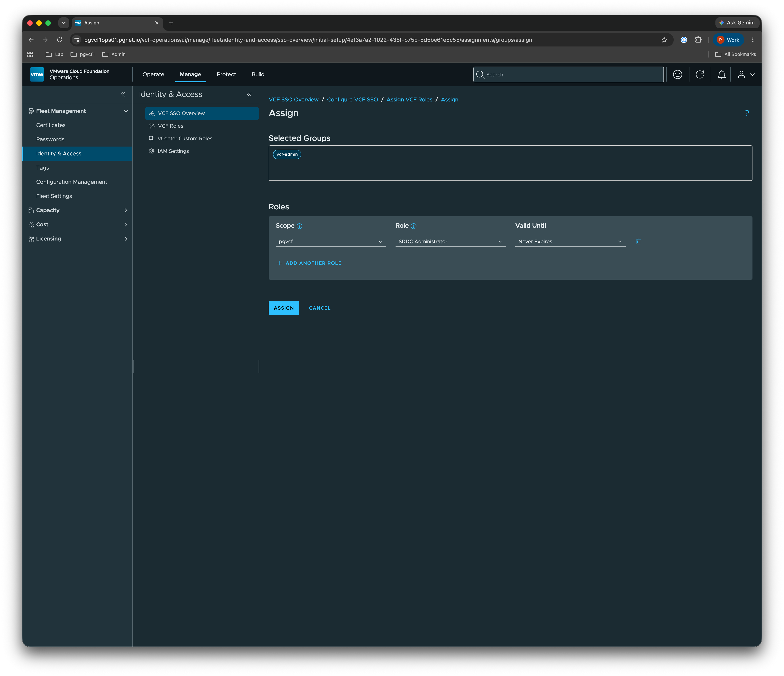
Task: Click the browser forward arrow
Action: [x=46, y=40]
